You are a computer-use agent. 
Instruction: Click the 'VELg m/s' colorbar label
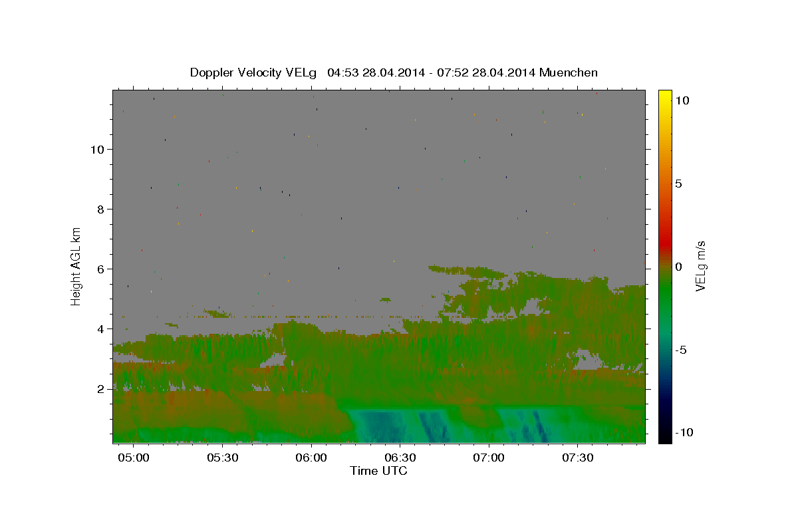tap(700, 265)
